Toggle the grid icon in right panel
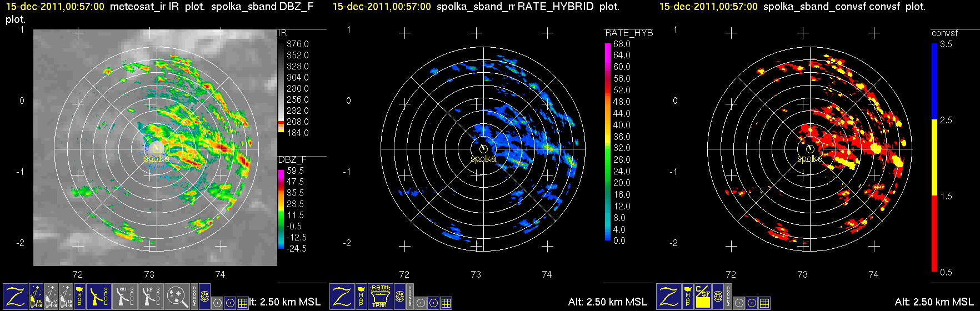Image resolution: width=980 pixels, height=311 pixels. click(x=764, y=303)
